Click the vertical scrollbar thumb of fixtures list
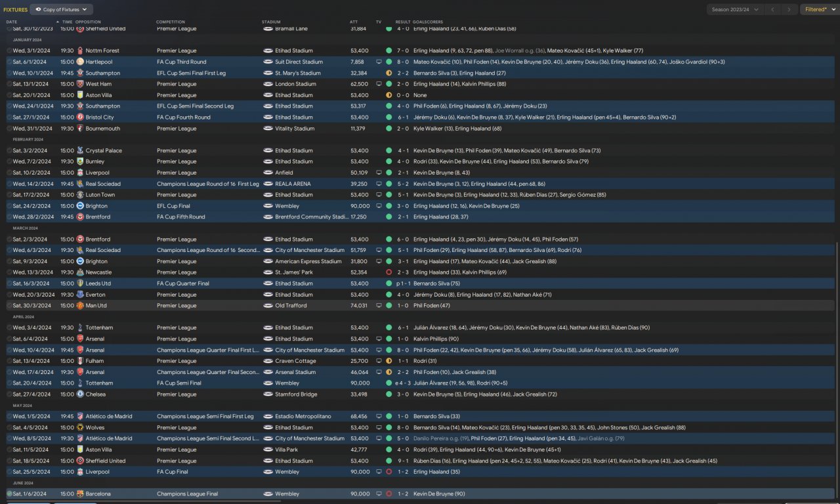Viewport: 840px width, 504px height. click(x=837, y=371)
